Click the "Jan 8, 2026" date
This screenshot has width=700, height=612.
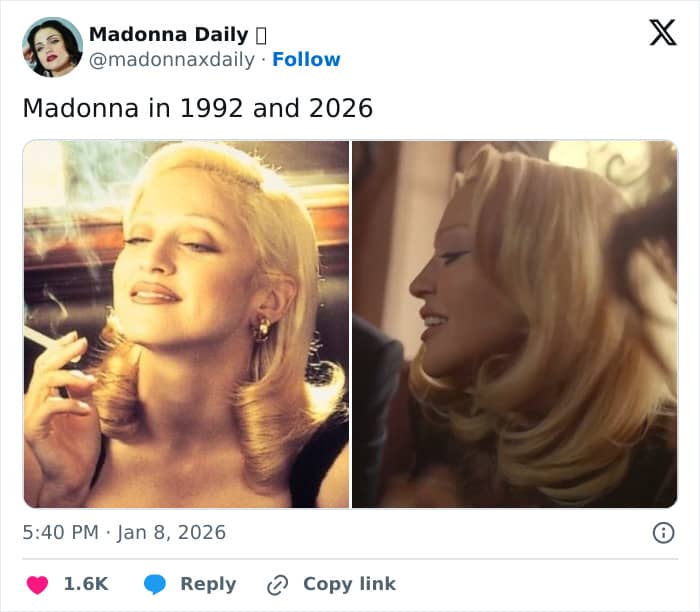(x=171, y=533)
